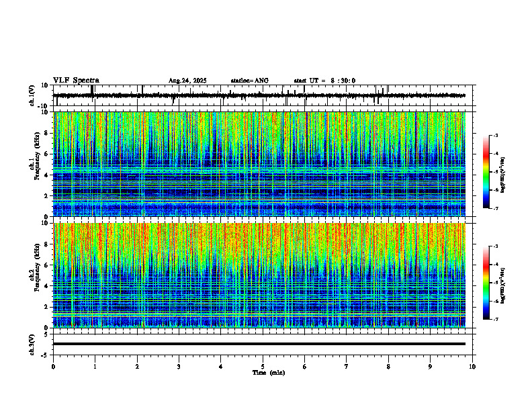532x411 pixels.
Task: Click time axis tick label 2
Action: [x=137, y=367]
